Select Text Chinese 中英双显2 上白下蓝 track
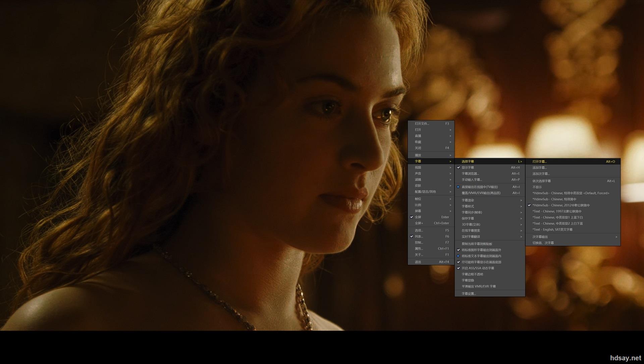Image resolution: width=644 pixels, height=364 pixels. point(573,223)
